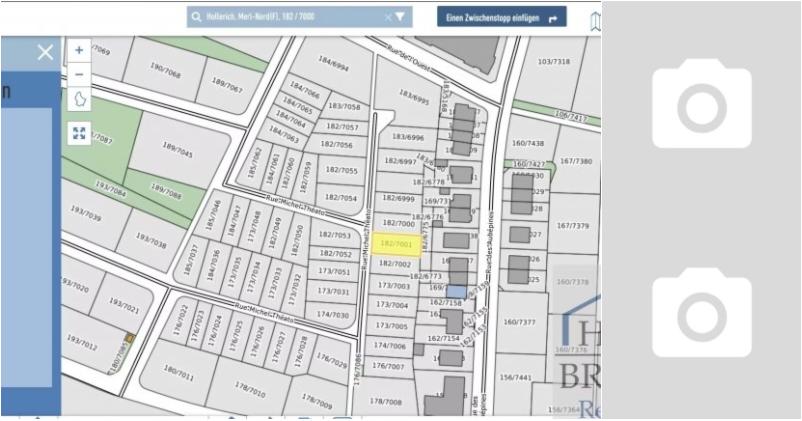
Task: Click the small orange marker on parcel 180/7085
Action: pyautogui.click(x=129, y=339)
